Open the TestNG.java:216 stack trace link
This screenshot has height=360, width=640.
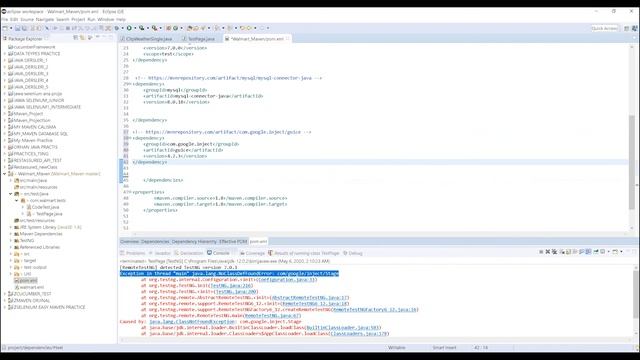coord(231,286)
